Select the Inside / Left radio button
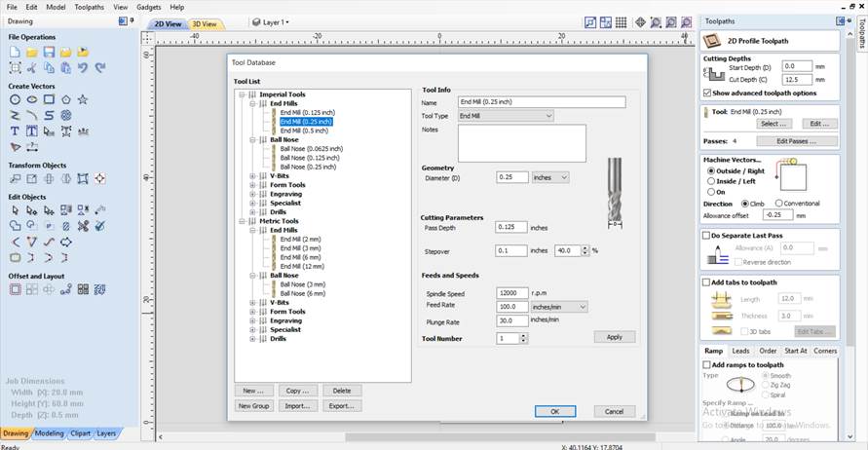Image resolution: width=868 pixels, height=450 pixels. click(711, 181)
